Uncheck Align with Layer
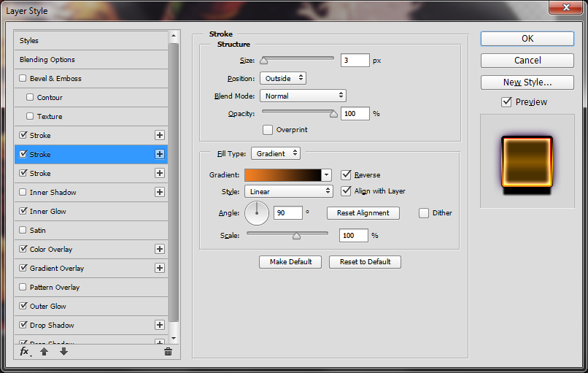This screenshot has width=588, height=373. pyautogui.click(x=346, y=191)
